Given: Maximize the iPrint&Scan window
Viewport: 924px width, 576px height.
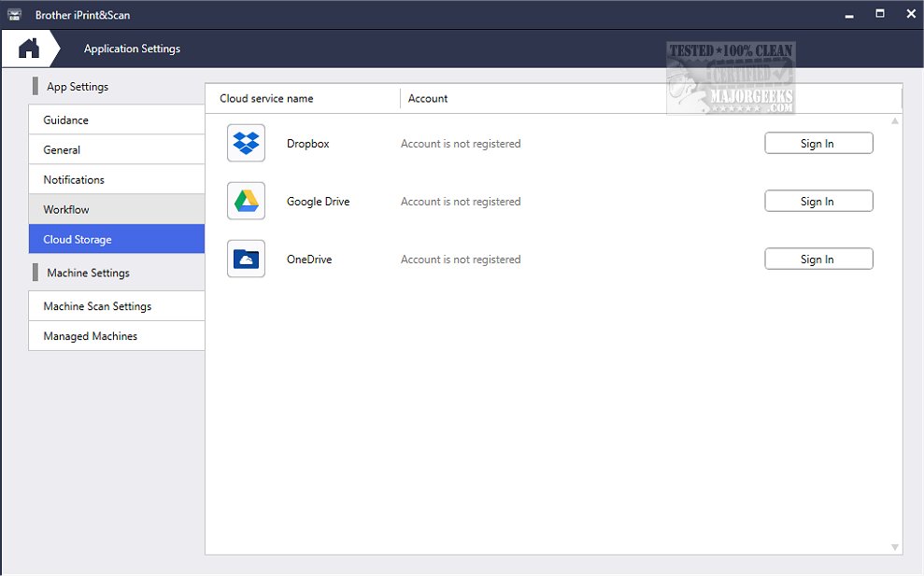Looking at the screenshot, I should (x=880, y=14).
